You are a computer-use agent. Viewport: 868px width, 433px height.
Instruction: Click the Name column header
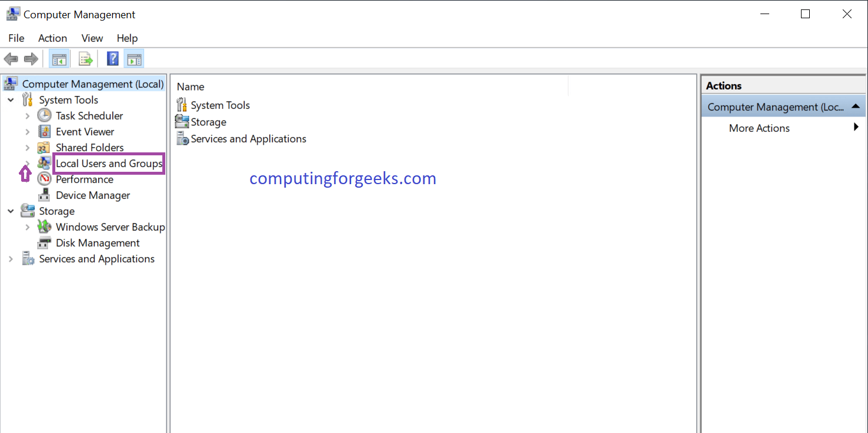coord(191,86)
